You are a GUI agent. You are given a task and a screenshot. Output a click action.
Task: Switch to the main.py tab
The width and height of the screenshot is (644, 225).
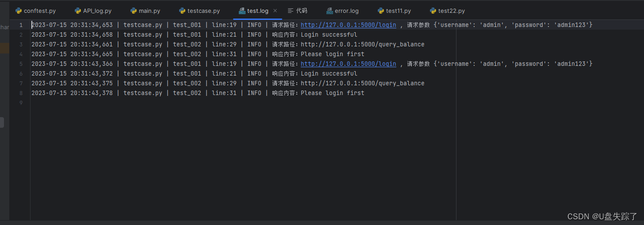146,11
